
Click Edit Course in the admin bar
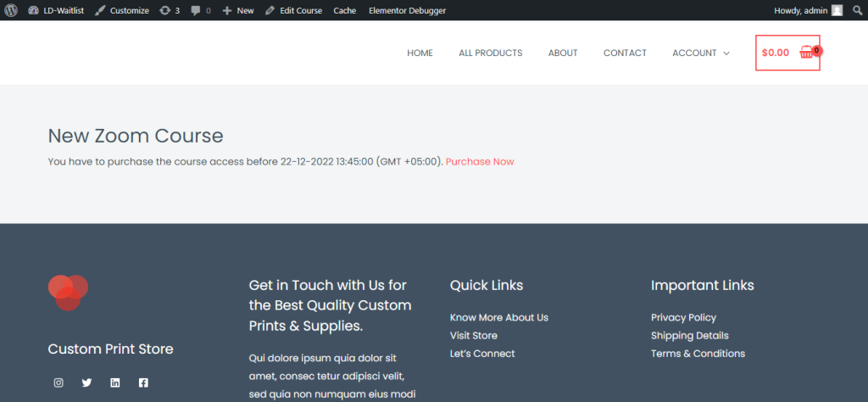point(293,10)
